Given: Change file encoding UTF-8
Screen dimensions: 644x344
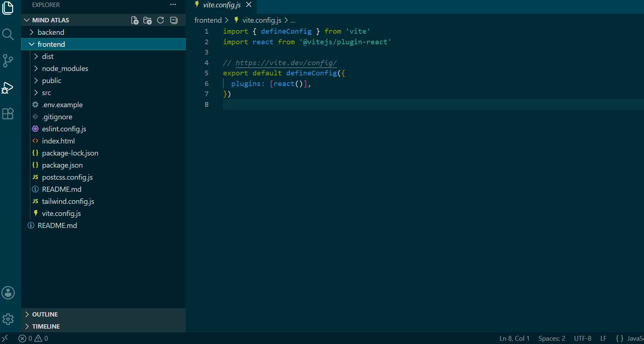Looking at the screenshot, I should (x=583, y=339).
